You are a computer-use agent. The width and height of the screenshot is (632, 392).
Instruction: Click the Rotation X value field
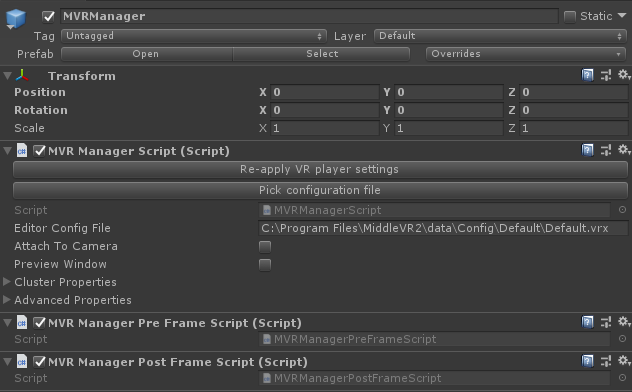324,110
